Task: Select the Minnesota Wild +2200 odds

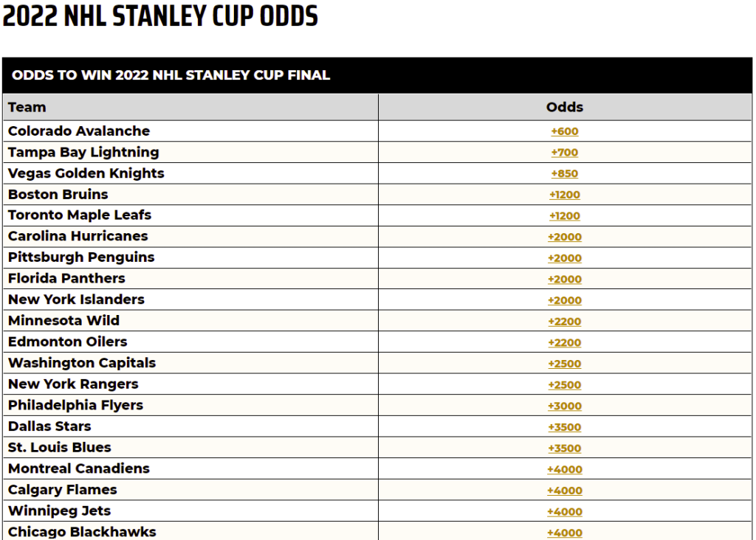Action: [565, 322]
